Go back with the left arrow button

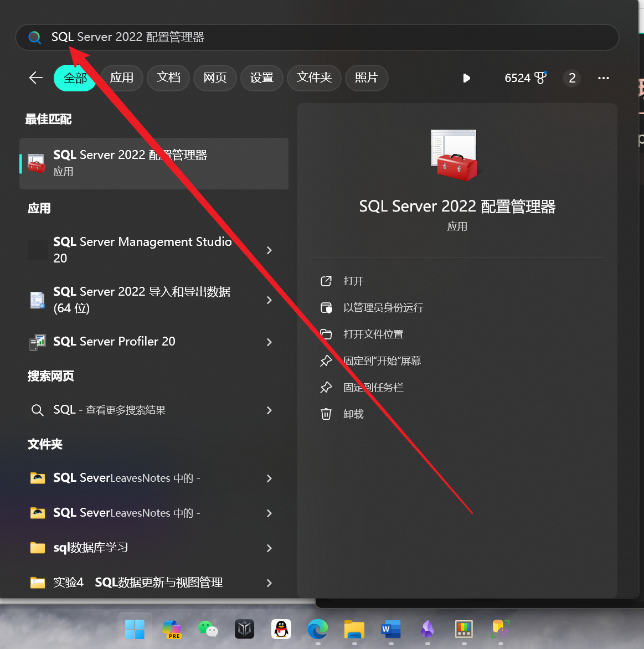36,78
